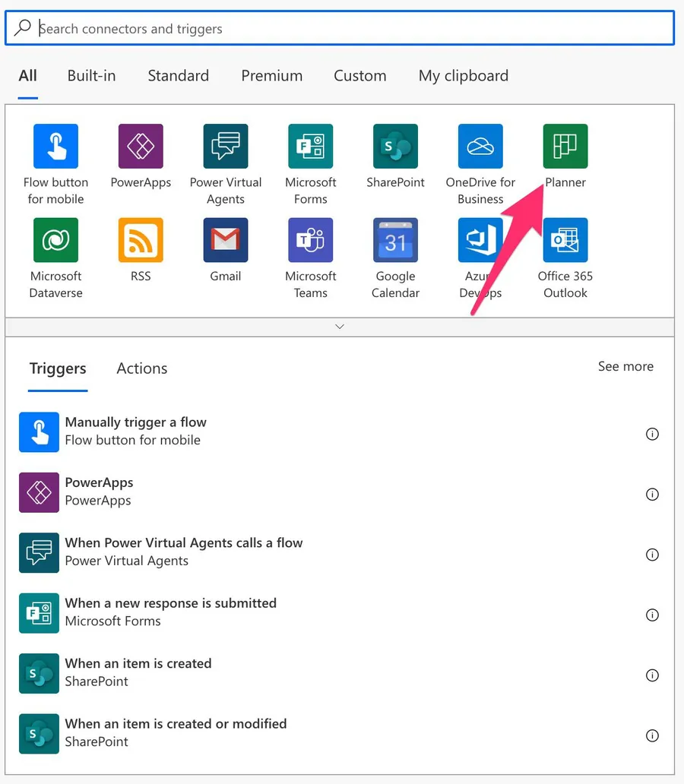684x784 pixels.
Task: Open the Google Calendar connector
Action: (x=395, y=240)
